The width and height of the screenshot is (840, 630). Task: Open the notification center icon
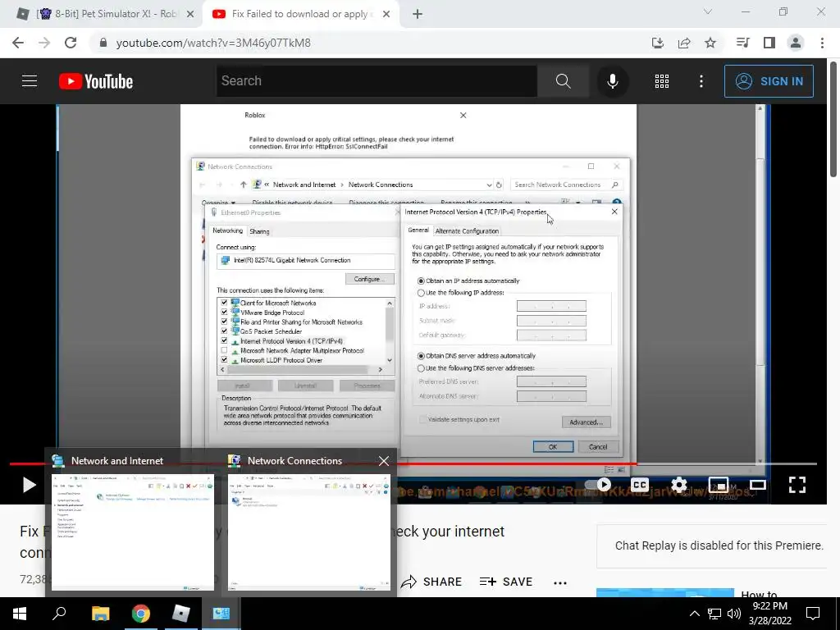813,614
